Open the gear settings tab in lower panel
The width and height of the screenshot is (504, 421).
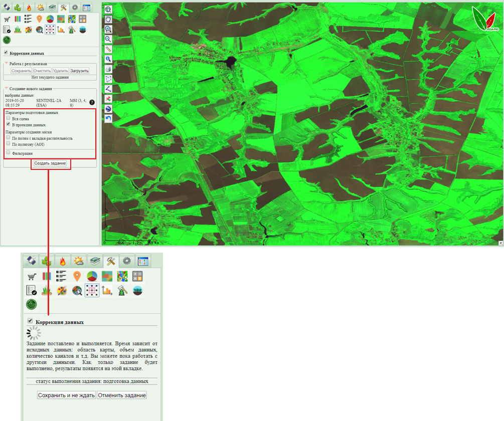point(127,261)
